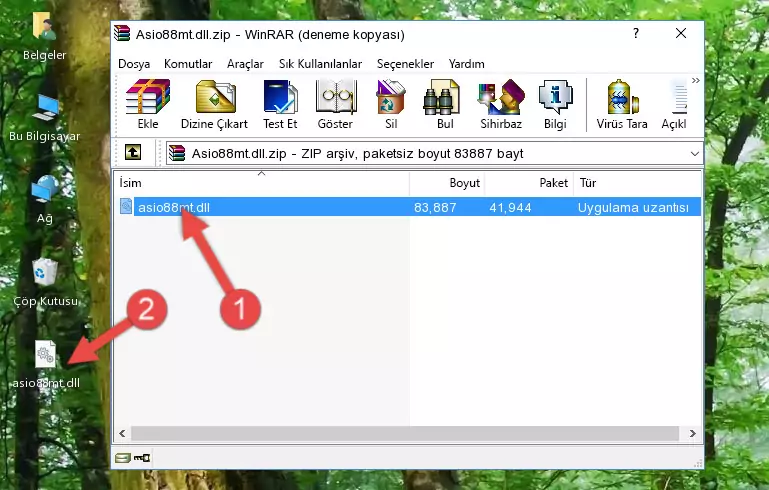This screenshot has width=769, height=490.
Task: Click the horizontal scrollbar right arrow
Action: (692, 433)
